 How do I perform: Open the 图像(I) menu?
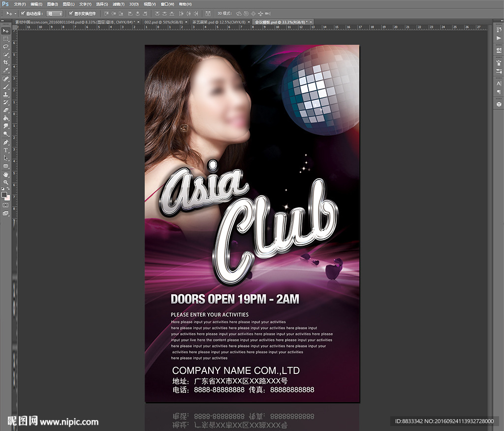tap(52, 4)
